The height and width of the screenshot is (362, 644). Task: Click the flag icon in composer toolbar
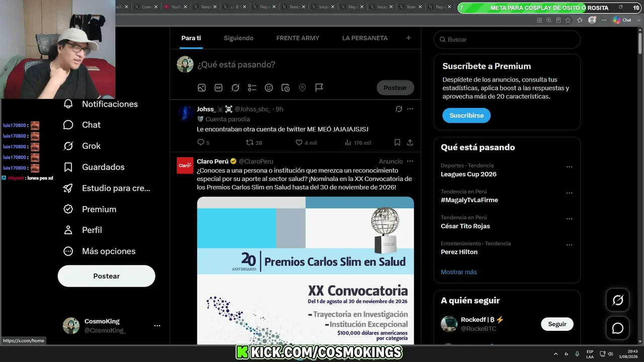319,87
